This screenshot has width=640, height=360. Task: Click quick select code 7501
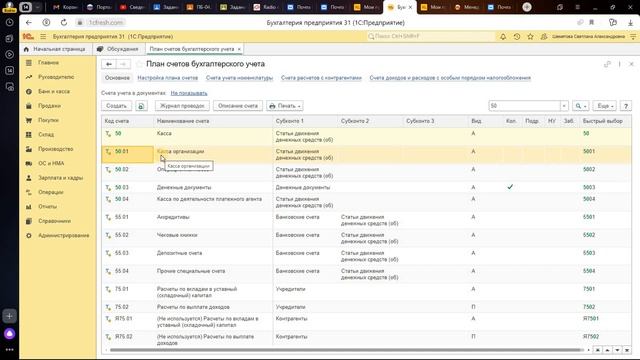pyautogui.click(x=589, y=289)
